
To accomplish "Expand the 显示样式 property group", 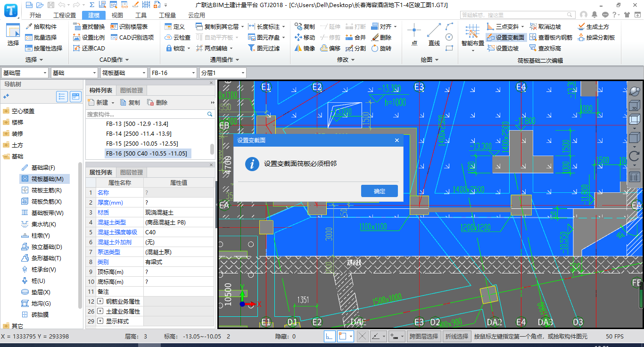I will click(100, 321).
